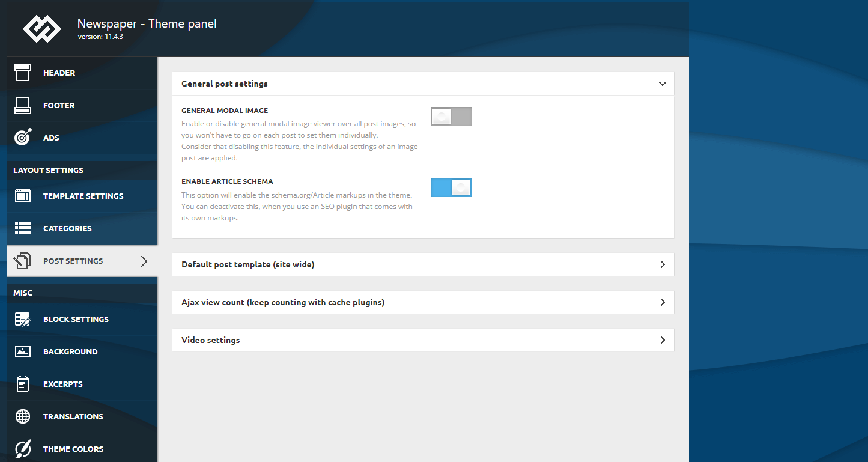Click the Excerpts clipboard icon
Screen dimensions: 868x462
tap(23, 384)
